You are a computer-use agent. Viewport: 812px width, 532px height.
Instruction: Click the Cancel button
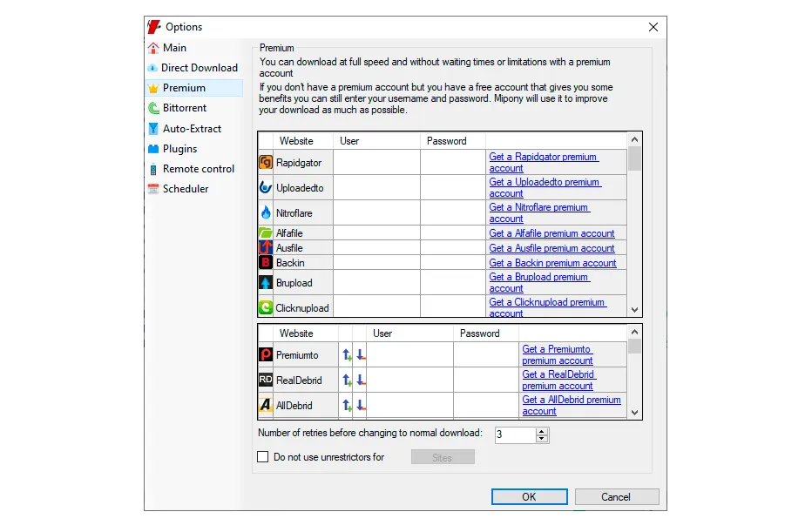tap(616, 497)
